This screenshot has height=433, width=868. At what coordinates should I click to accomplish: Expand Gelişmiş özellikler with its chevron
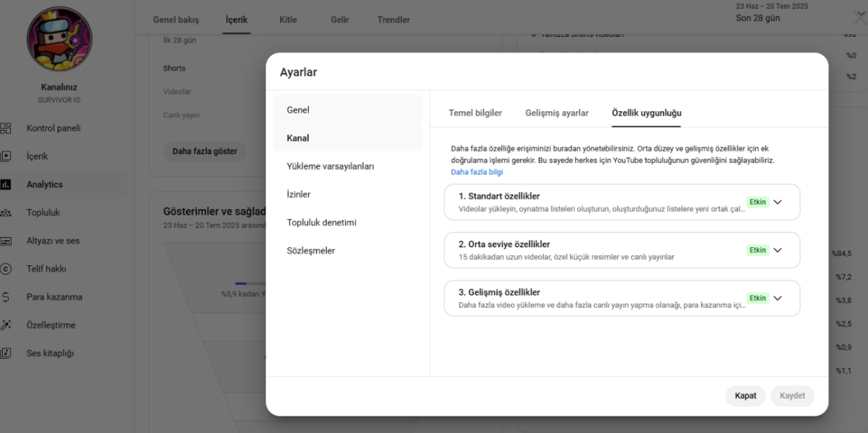(778, 298)
